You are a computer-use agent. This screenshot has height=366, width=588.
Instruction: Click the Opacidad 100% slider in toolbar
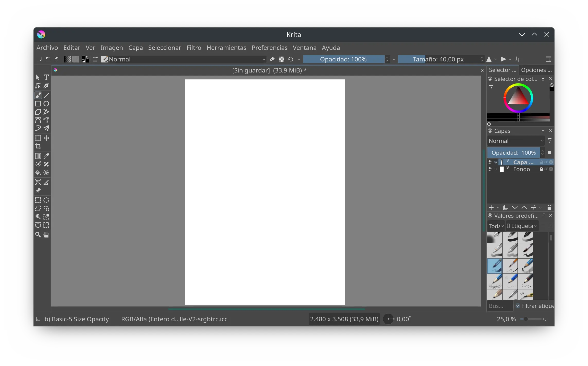click(343, 59)
